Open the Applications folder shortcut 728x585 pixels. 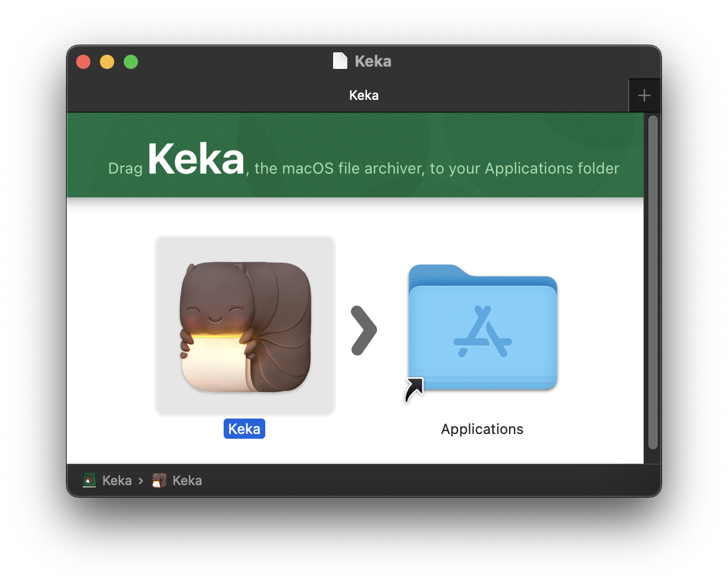tap(482, 329)
